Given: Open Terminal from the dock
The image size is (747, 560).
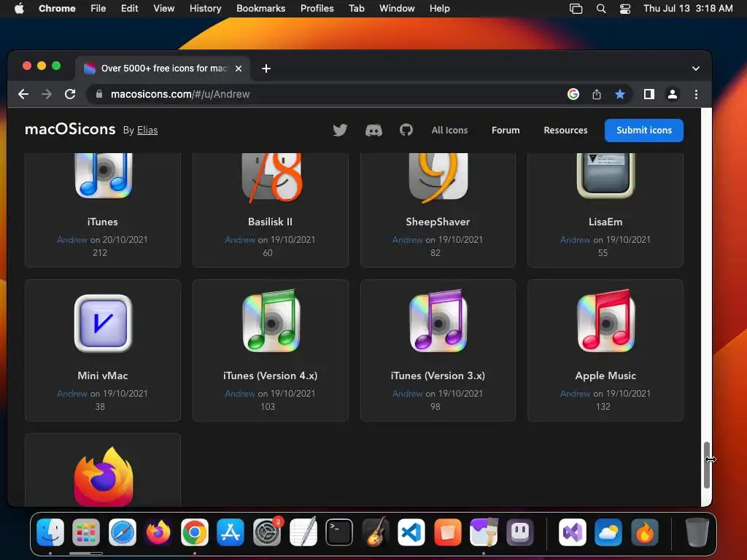Looking at the screenshot, I should (x=339, y=532).
